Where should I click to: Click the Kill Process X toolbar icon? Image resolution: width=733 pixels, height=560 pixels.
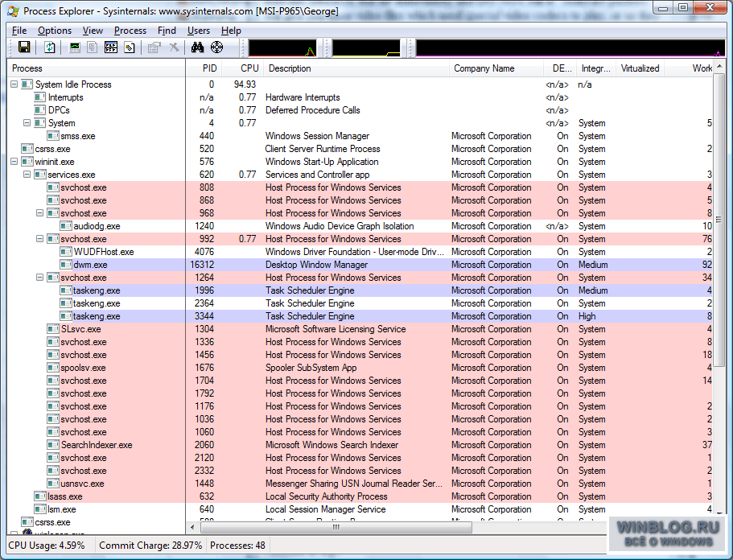[174, 47]
